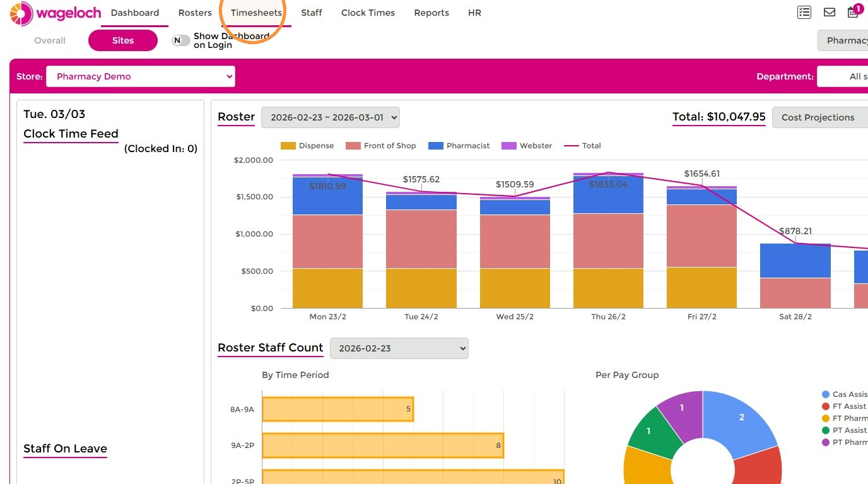The height and width of the screenshot is (484, 868).
Task: Click the Total: $10,047.95 text
Action: (719, 117)
